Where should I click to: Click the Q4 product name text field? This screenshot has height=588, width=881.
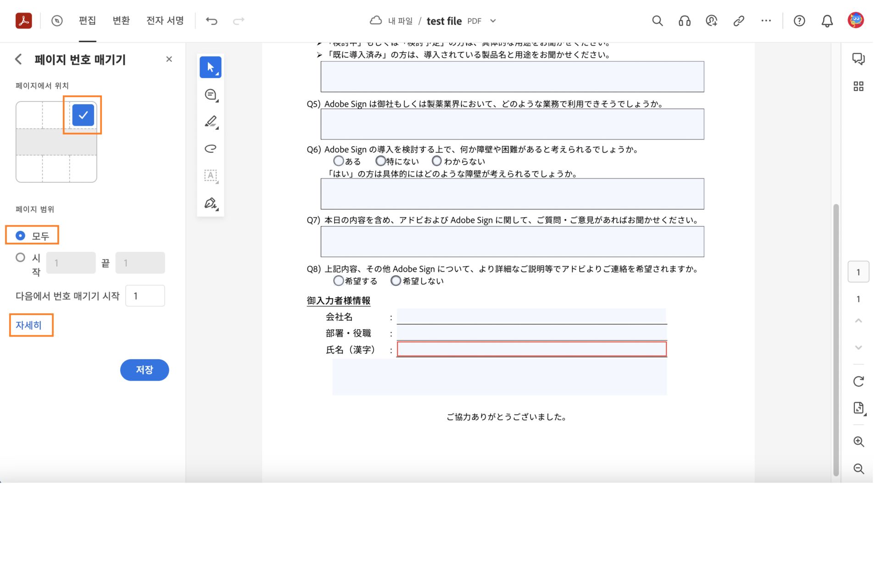click(512, 77)
